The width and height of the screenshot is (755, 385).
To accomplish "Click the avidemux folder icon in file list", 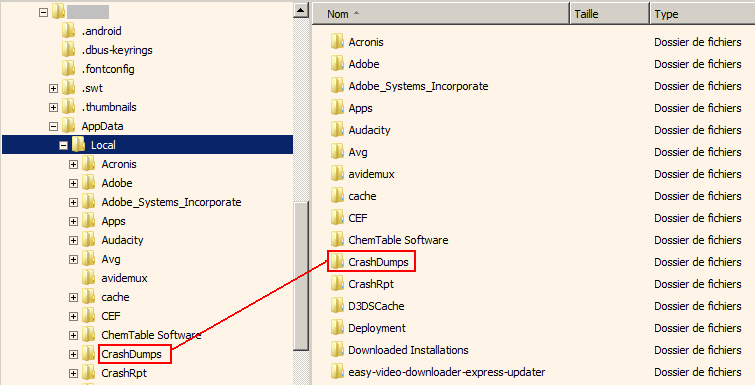I will 337,174.
